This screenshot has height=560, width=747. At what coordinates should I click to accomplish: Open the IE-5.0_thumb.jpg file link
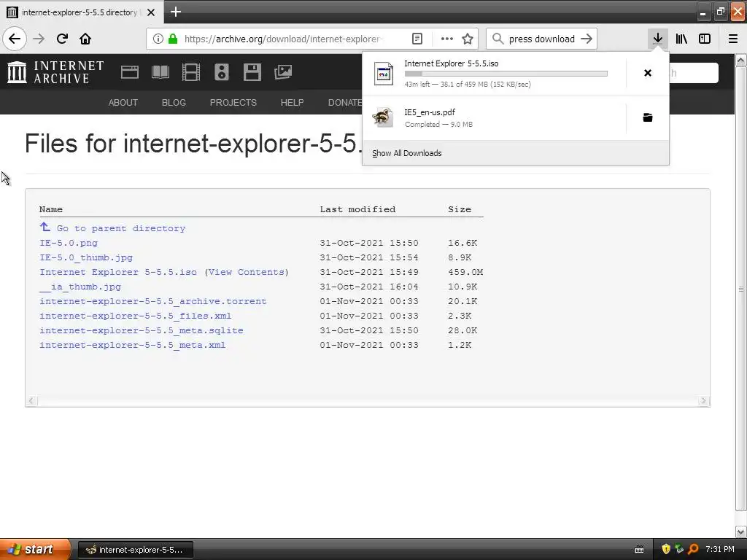86,257
